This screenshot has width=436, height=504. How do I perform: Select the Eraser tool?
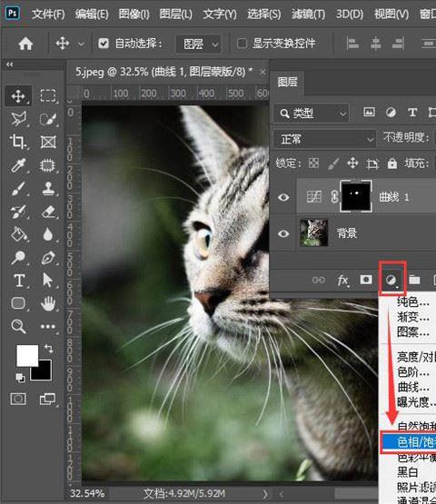tap(48, 212)
